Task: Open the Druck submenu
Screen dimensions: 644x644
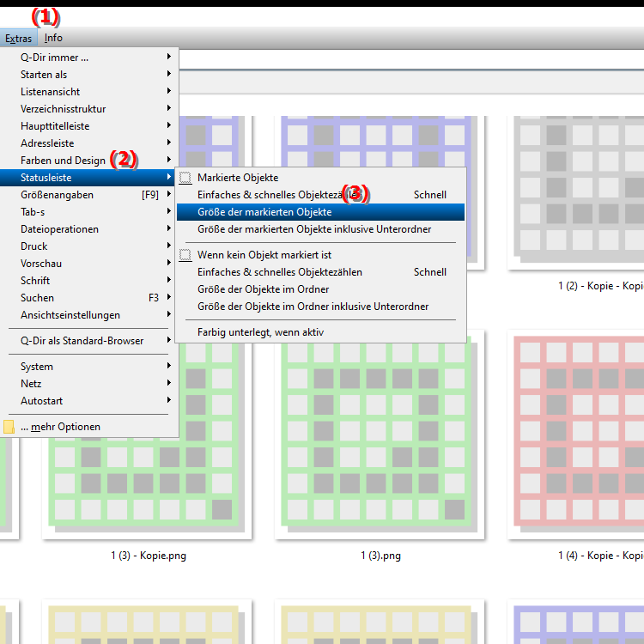Action: (89, 246)
